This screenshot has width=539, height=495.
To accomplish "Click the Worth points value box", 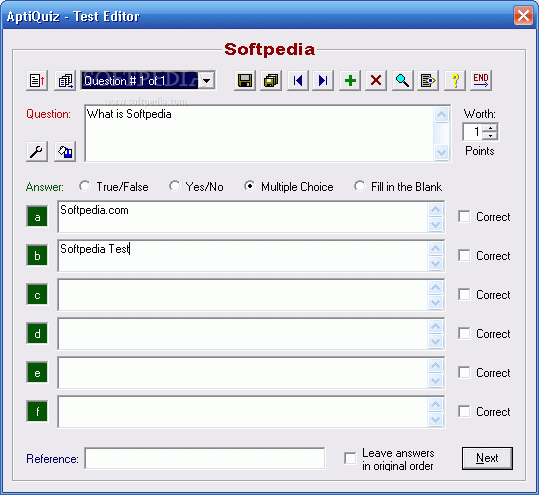I will tap(473, 132).
